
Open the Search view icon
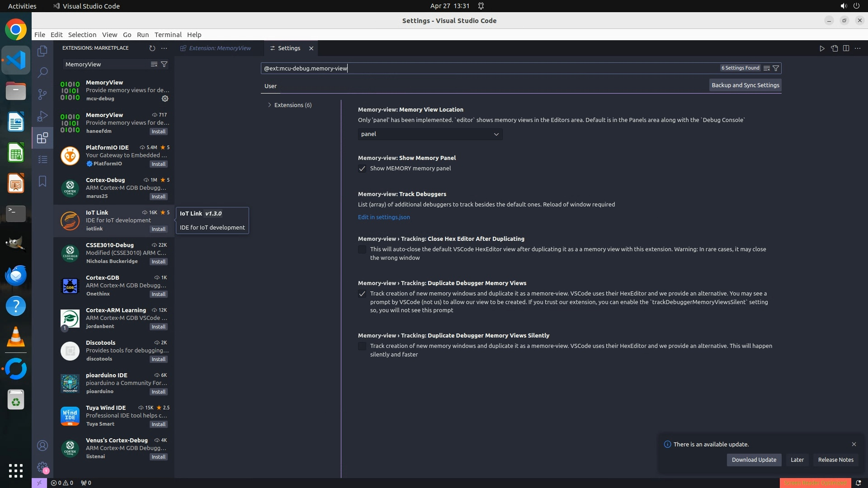(42, 72)
